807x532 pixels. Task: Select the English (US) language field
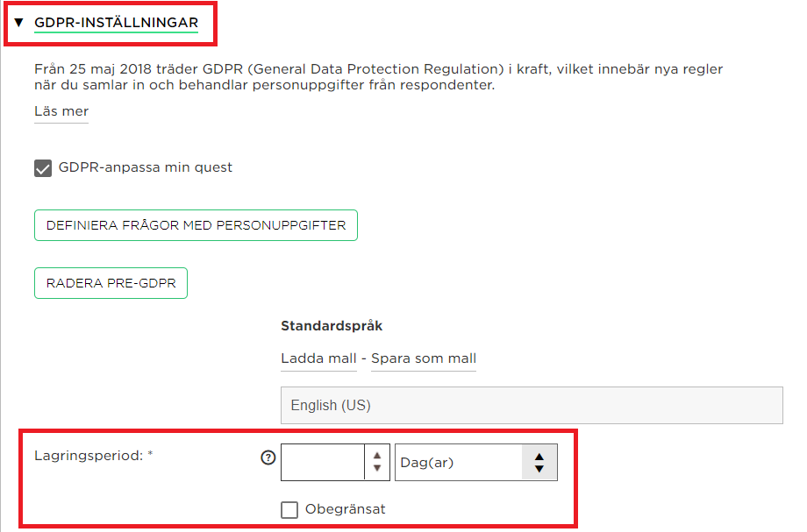pyautogui.click(x=532, y=406)
